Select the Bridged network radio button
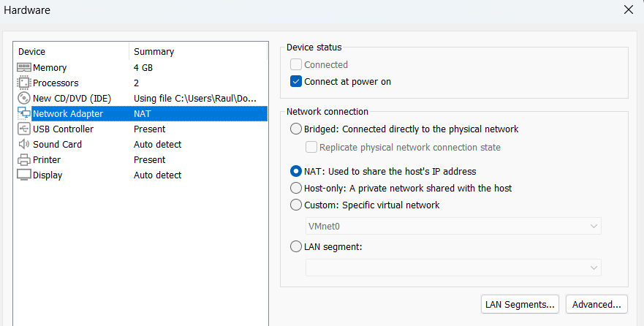Image resolution: width=644 pixels, height=326 pixels. pos(296,129)
